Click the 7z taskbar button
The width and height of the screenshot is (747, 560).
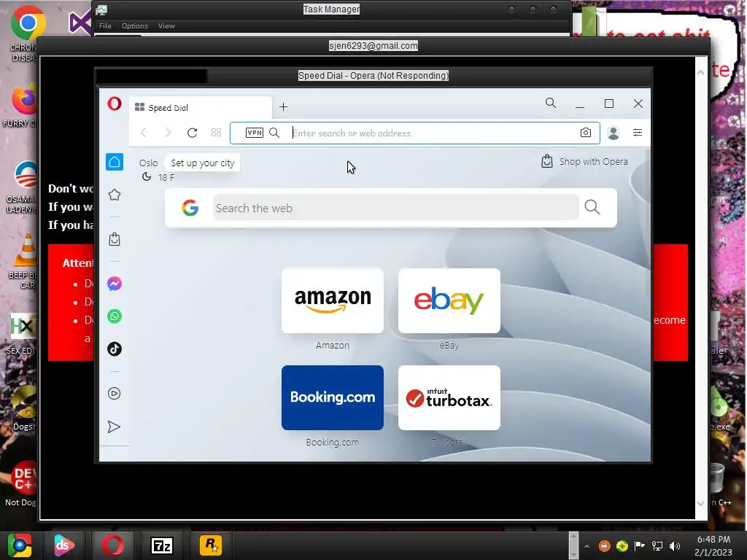click(x=161, y=545)
